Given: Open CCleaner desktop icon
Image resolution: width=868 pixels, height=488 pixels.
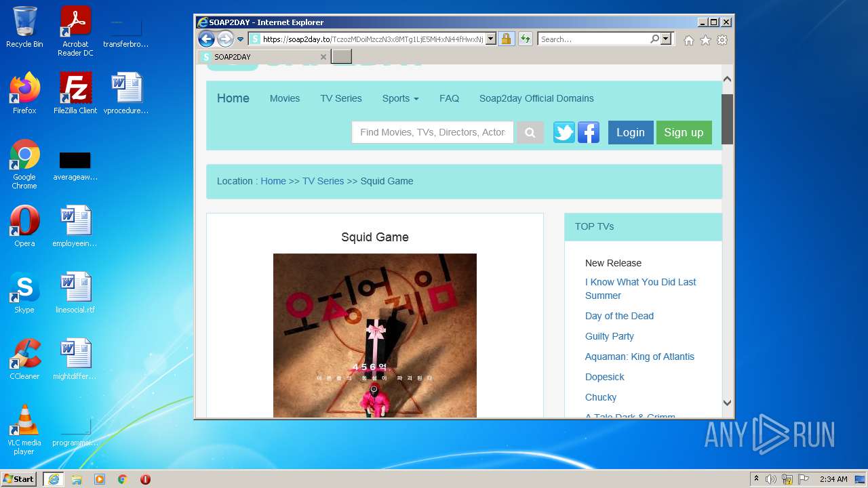Looking at the screenshot, I should (x=24, y=359).
